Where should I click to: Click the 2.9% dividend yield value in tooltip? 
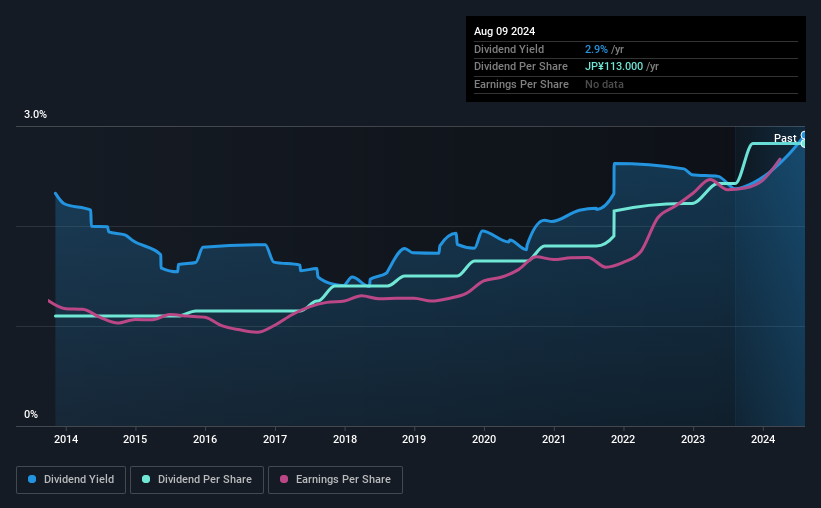(596, 49)
